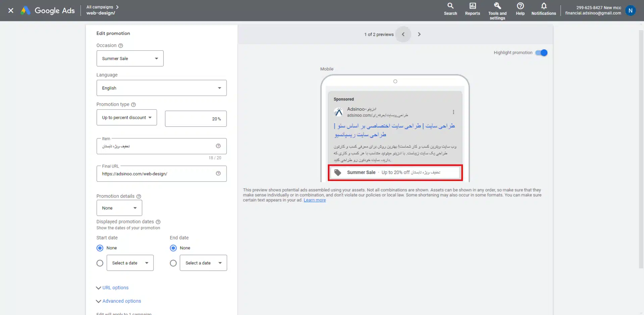Open the Up to percent discount dropdown
The image size is (644, 315).
[x=127, y=118]
